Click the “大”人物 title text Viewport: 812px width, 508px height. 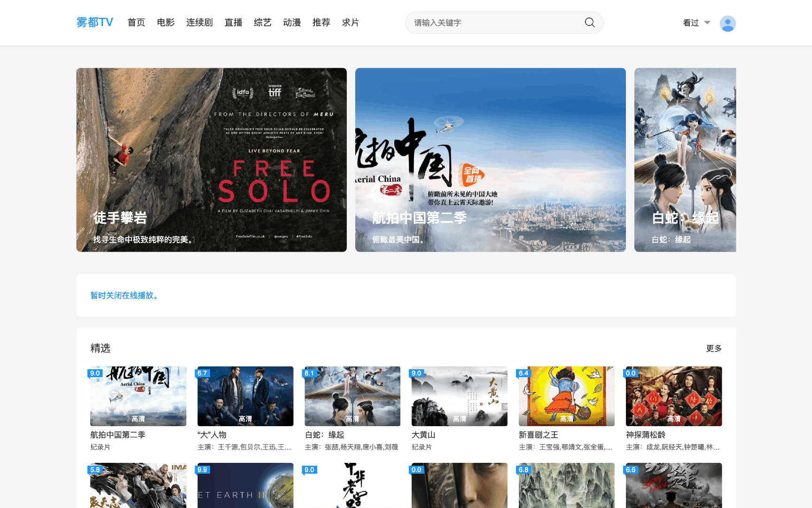[212, 435]
